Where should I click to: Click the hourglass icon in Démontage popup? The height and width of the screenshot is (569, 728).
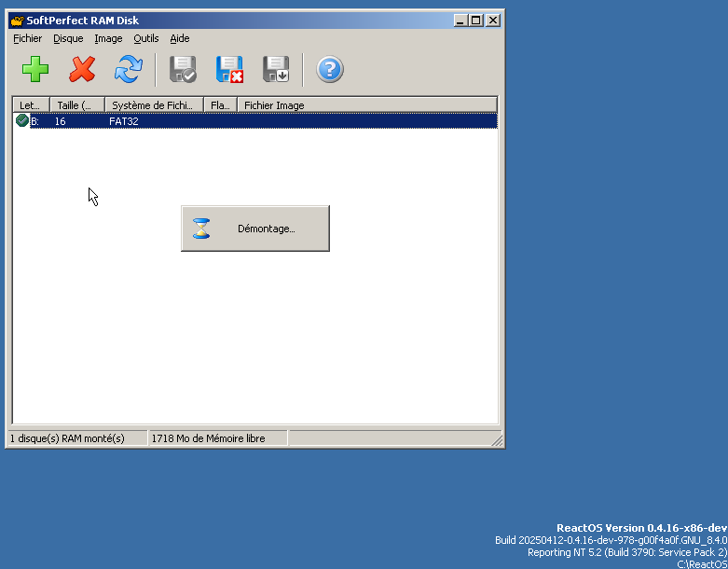tap(201, 229)
